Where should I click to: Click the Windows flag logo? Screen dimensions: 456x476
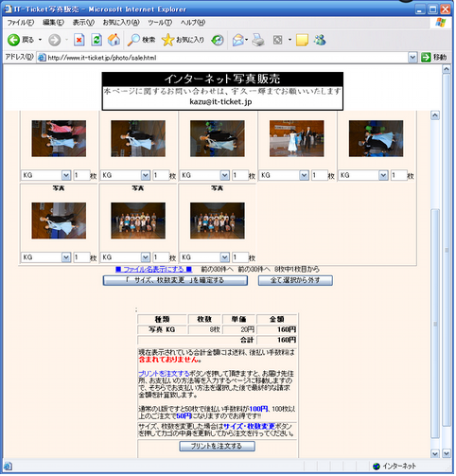(441, 23)
